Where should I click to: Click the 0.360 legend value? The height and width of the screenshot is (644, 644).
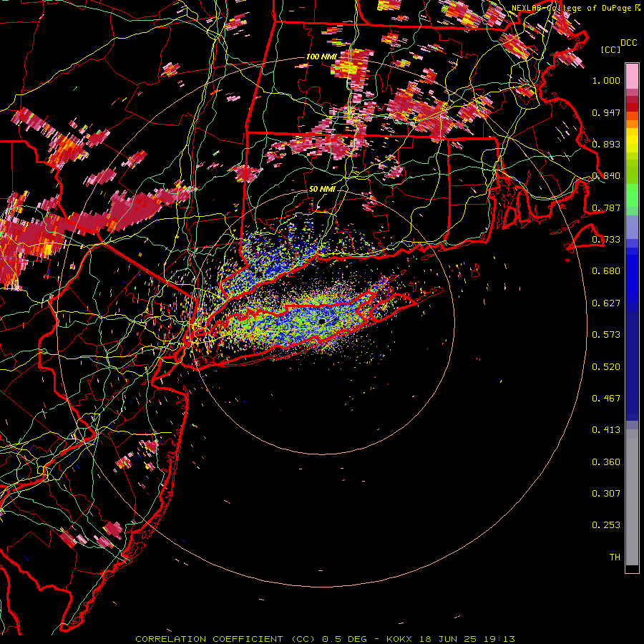pos(606,462)
